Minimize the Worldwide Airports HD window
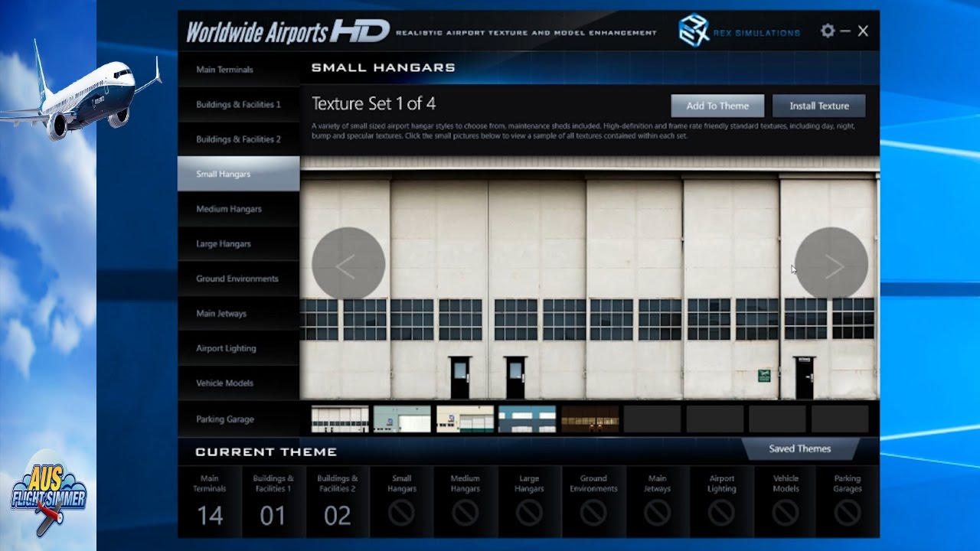Screen dimensions: 980x551 click(845, 31)
